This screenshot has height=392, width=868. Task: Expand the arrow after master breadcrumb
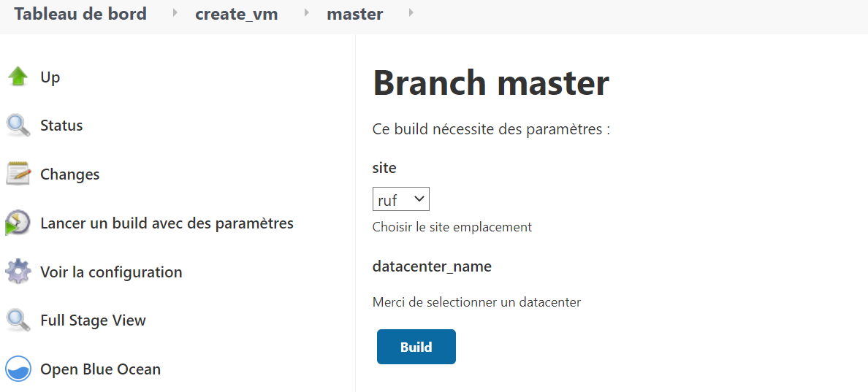click(x=411, y=13)
